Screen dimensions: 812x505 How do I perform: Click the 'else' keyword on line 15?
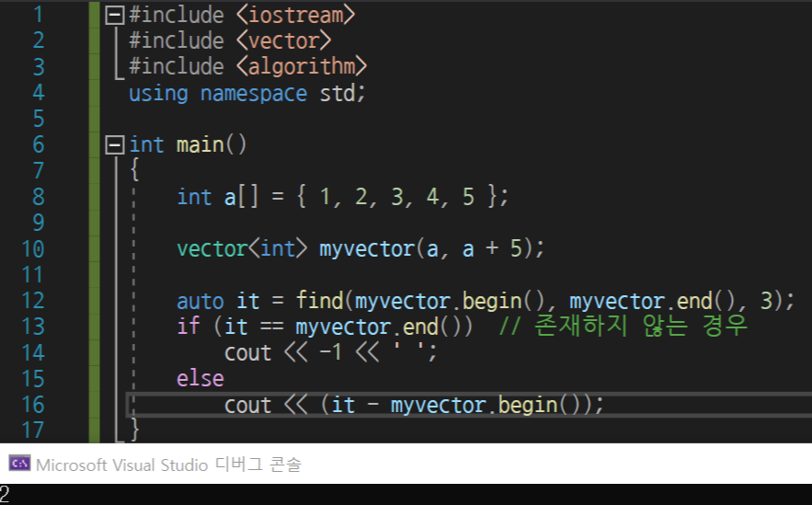200,378
